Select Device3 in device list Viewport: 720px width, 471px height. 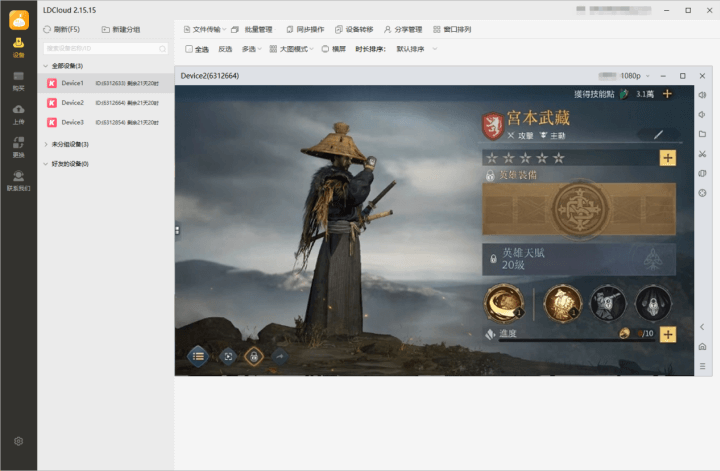106,123
